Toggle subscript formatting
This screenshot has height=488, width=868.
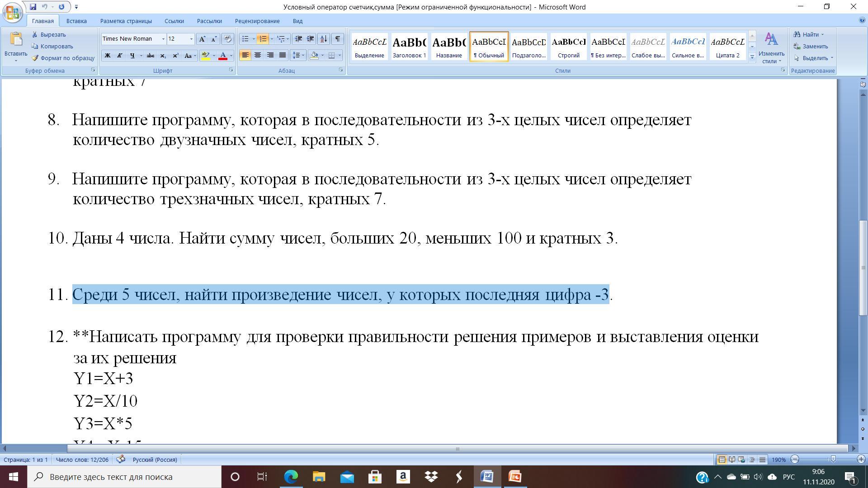(163, 56)
